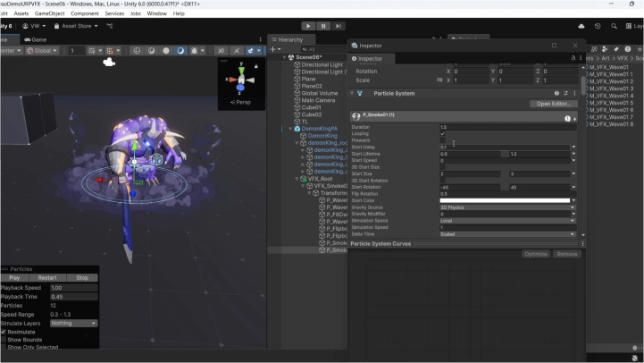The image size is (644, 363).
Task: Toggle grid snapping icon in scene toolbar
Action: tap(110, 51)
